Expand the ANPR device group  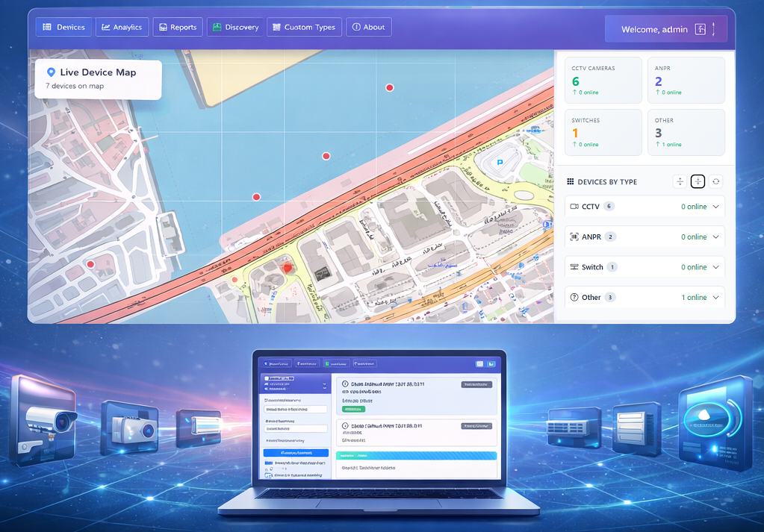pyautogui.click(x=716, y=237)
